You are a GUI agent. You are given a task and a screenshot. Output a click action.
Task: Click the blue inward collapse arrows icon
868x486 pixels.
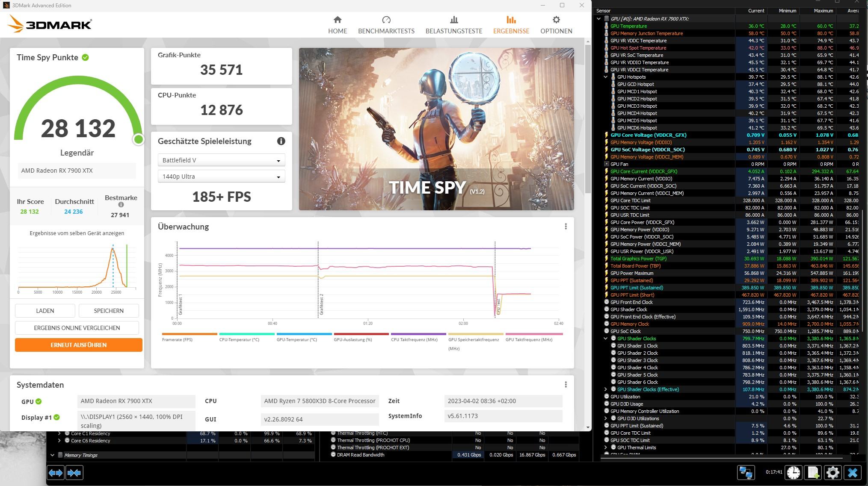point(74,473)
